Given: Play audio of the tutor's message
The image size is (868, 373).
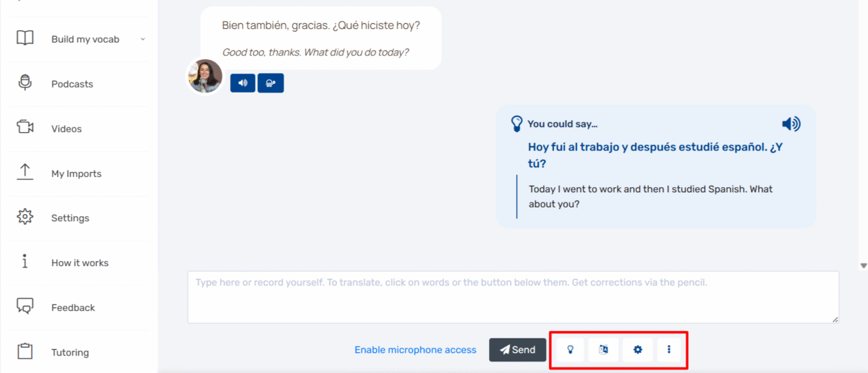Looking at the screenshot, I should click(x=242, y=83).
